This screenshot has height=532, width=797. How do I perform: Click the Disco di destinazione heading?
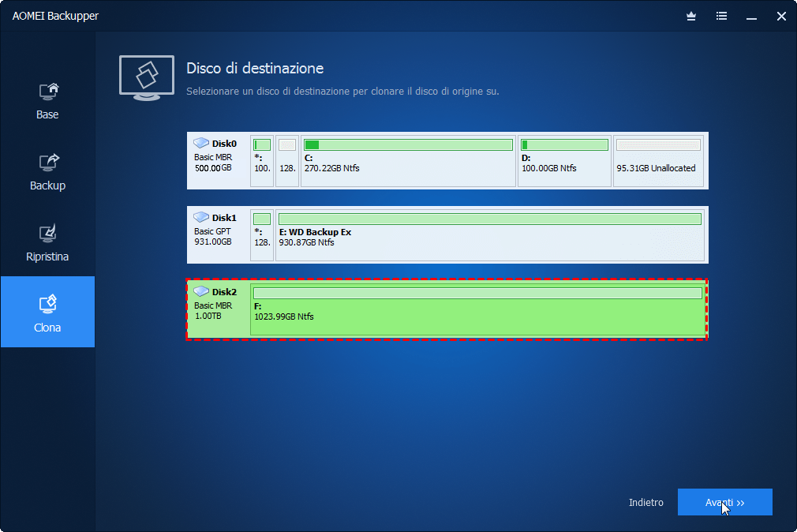pyautogui.click(x=255, y=68)
